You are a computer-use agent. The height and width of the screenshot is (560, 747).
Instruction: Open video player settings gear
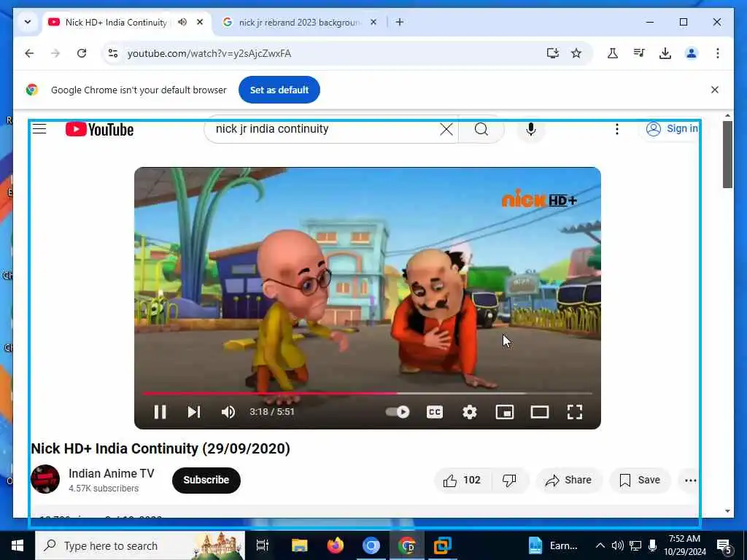pyautogui.click(x=470, y=412)
